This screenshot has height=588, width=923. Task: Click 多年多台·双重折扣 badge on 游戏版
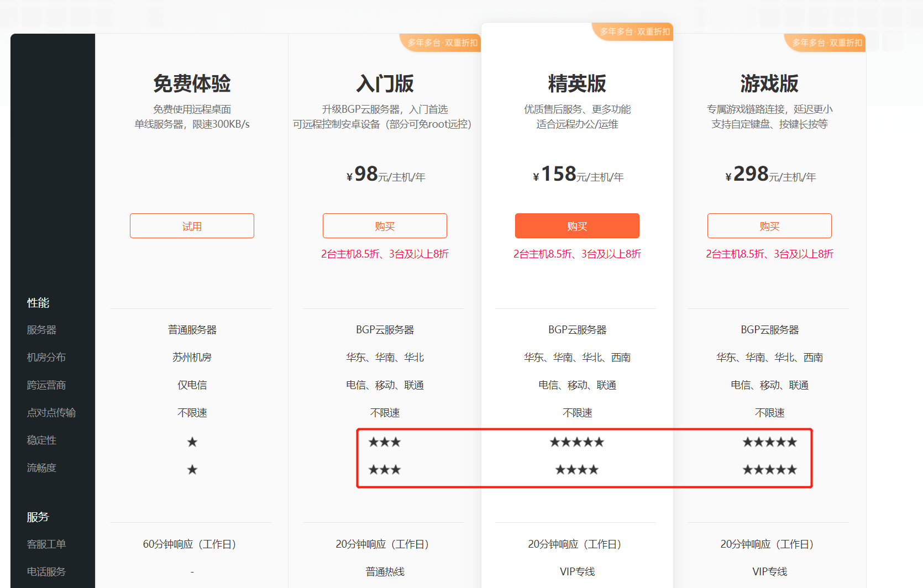point(826,43)
